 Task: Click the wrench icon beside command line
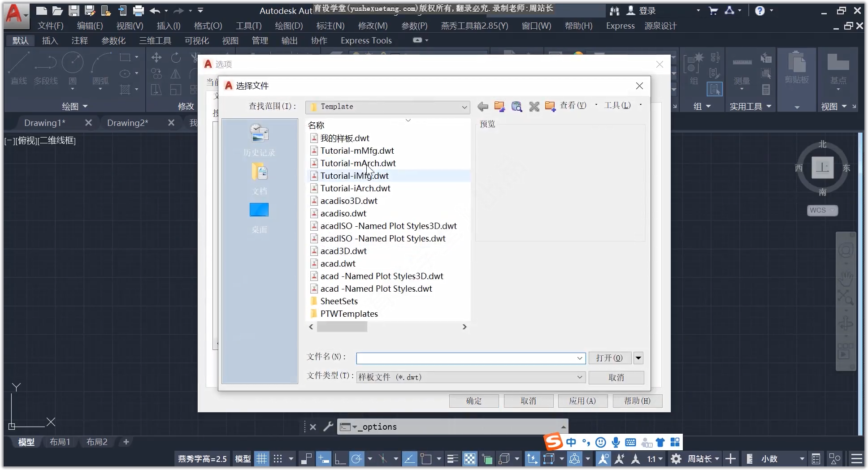point(328,427)
